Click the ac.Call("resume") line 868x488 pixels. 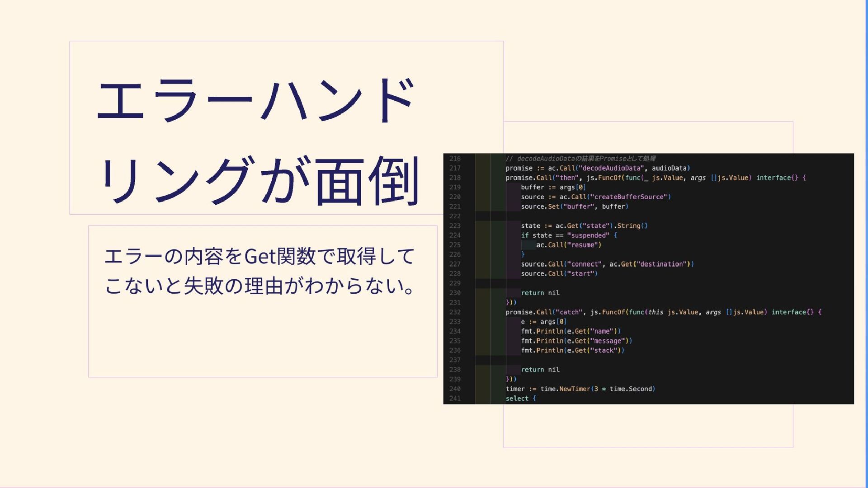pos(568,245)
